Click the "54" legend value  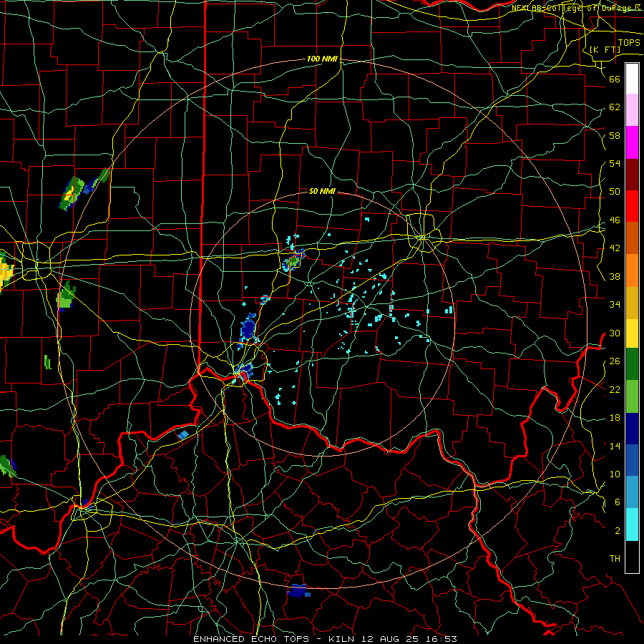(615, 163)
